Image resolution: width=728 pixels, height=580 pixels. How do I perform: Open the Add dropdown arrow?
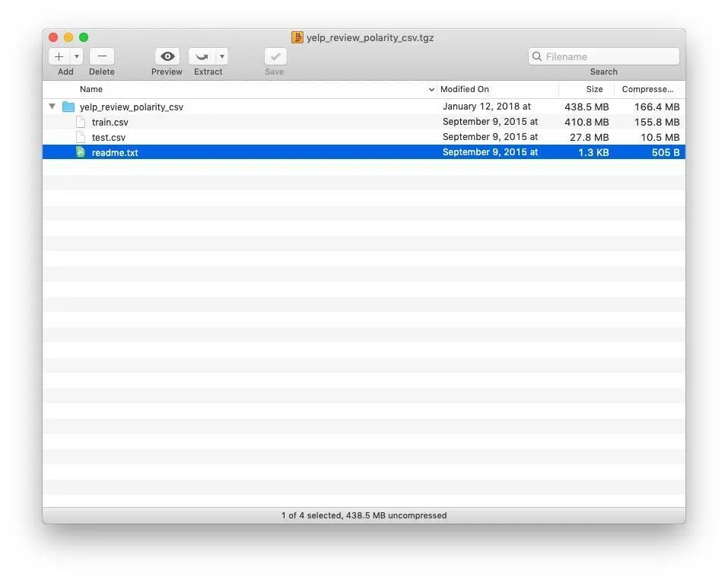point(77,56)
